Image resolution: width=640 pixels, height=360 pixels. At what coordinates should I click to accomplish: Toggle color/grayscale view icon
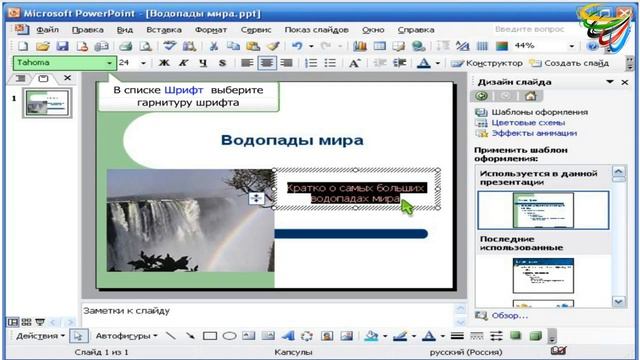click(502, 46)
